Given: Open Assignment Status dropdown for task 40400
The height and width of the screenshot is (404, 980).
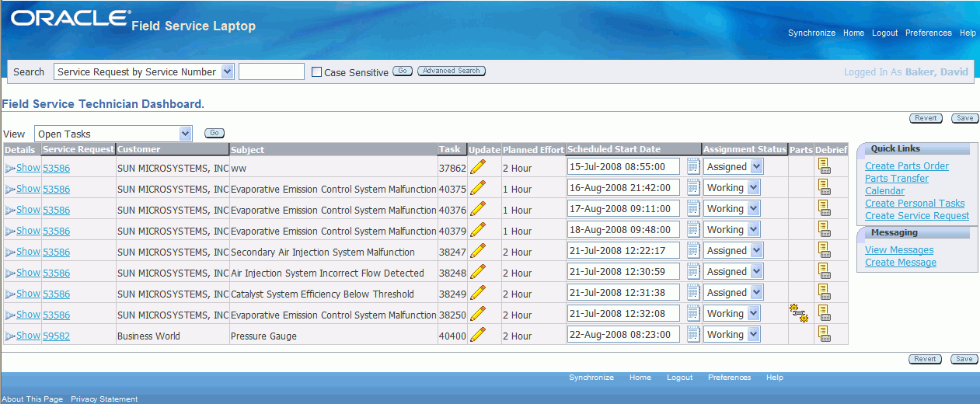Looking at the screenshot, I should pyautogui.click(x=731, y=334).
